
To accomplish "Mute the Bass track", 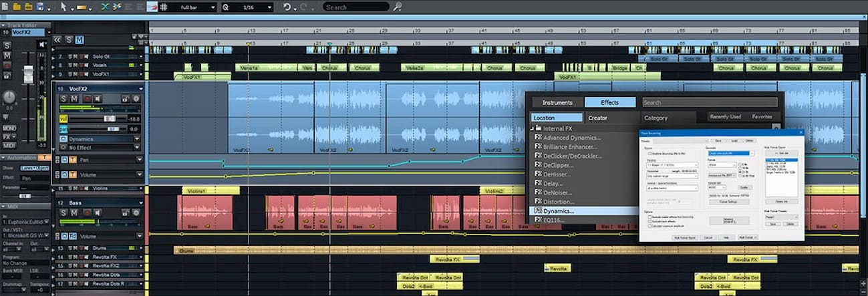I will (x=75, y=212).
